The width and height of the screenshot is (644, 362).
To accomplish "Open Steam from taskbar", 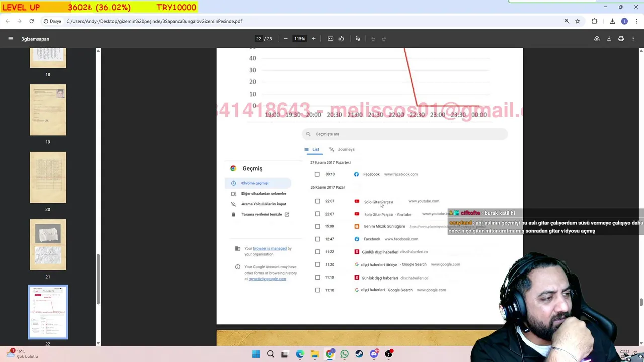I will pos(359,354).
